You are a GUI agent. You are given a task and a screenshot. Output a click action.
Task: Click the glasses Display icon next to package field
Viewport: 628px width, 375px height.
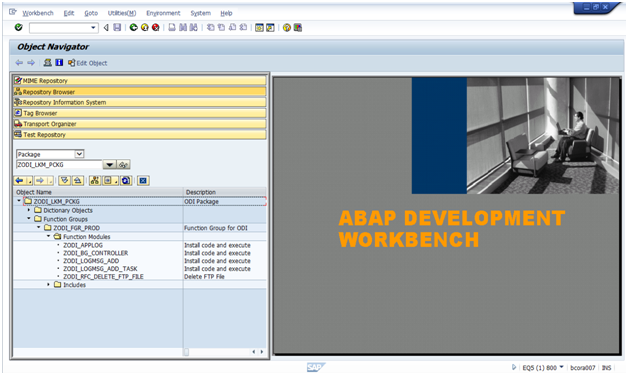point(123,165)
